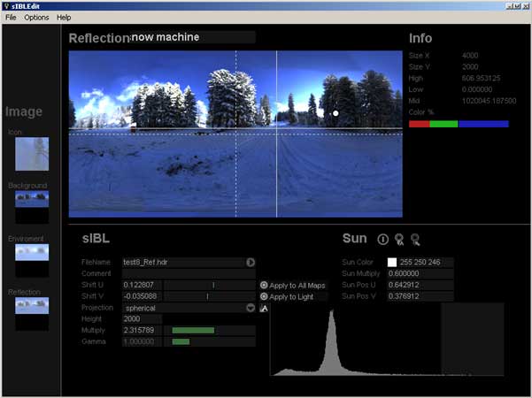Click the sIBLEdit lightbulb app icon
Screen dimensions: 532x398
click(x=6, y=6)
